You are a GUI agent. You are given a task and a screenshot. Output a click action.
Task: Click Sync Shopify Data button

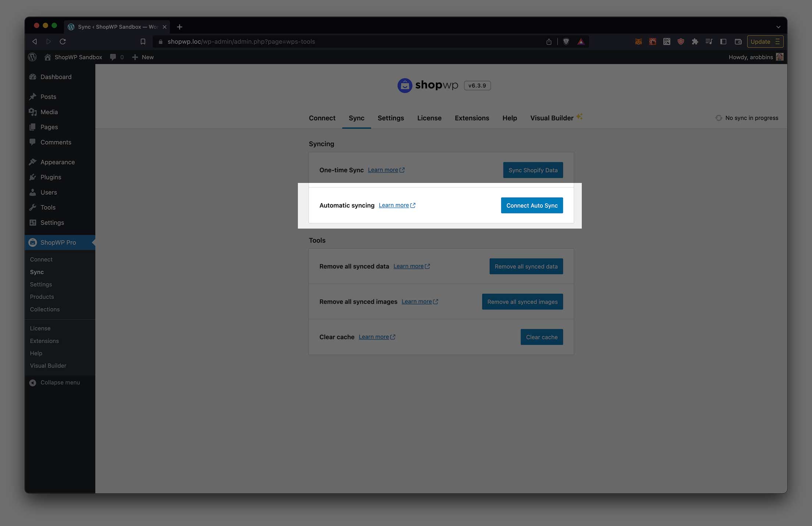click(533, 170)
